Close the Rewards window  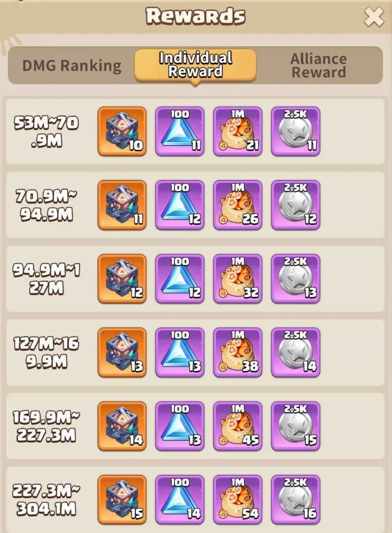click(x=374, y=17)
